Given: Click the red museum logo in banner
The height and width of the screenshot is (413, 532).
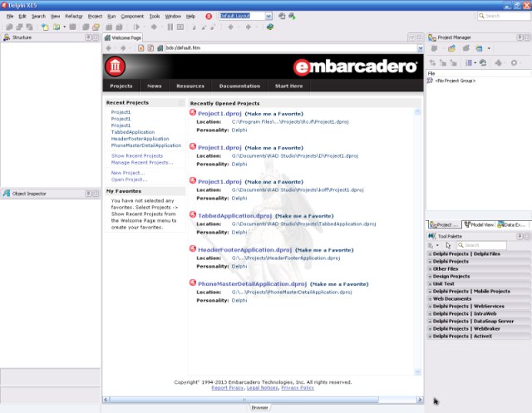Looking at the screenshot, I should coord(116,66).
